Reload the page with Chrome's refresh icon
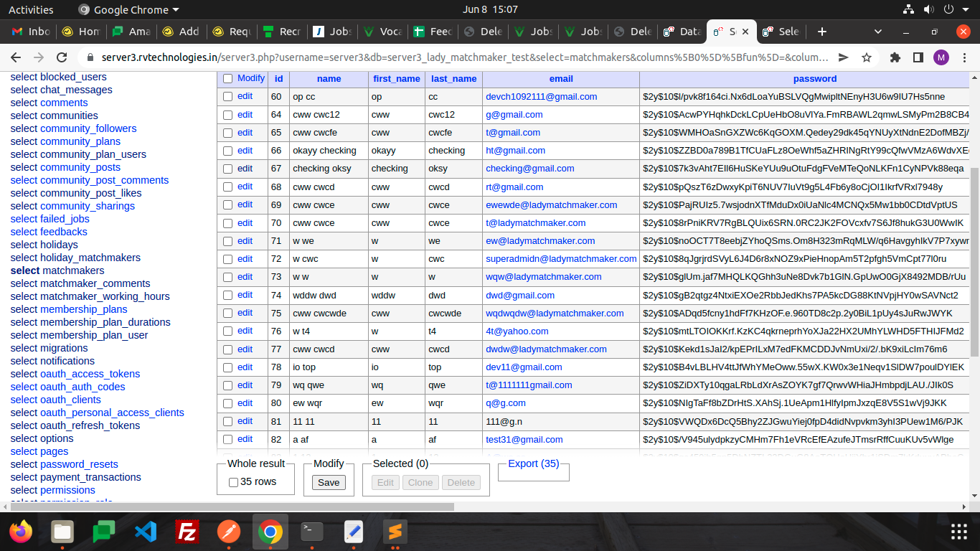The width and height of the screenshot is (980, 551). point(62,57)
